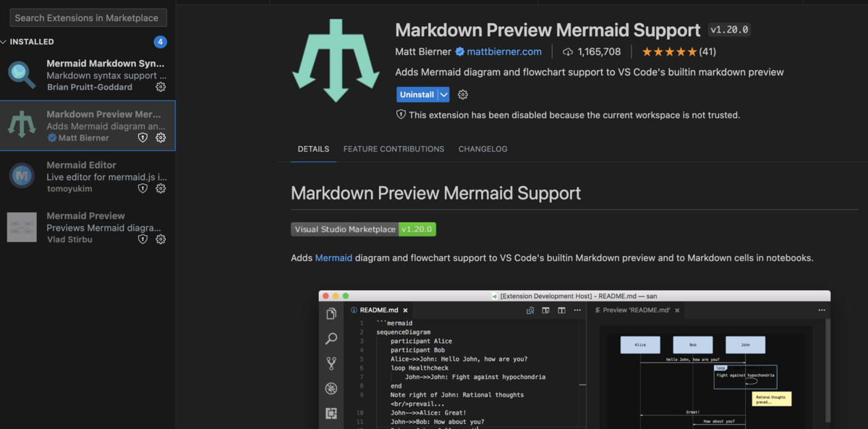The width and height of the screenshot is (868, 429).
Task: Open manage gear for Markdown Preview Mermaid row
Action: [x=161, y=137]
